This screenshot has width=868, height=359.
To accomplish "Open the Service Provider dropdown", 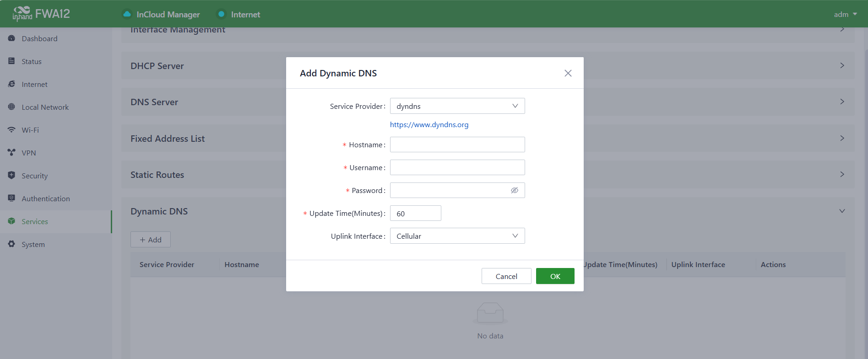I will pyautogui.click(x=457, y=106).
